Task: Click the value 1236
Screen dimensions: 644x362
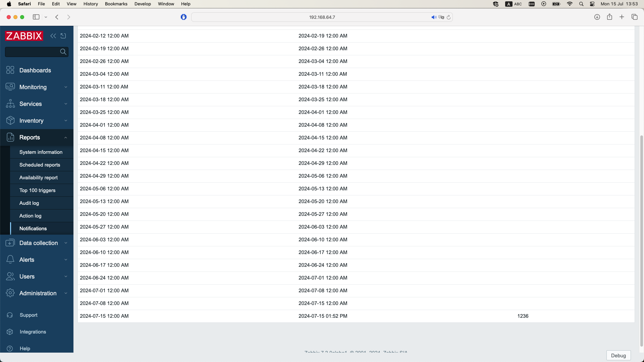Action: pyautogui.click(x=523, y=316)
